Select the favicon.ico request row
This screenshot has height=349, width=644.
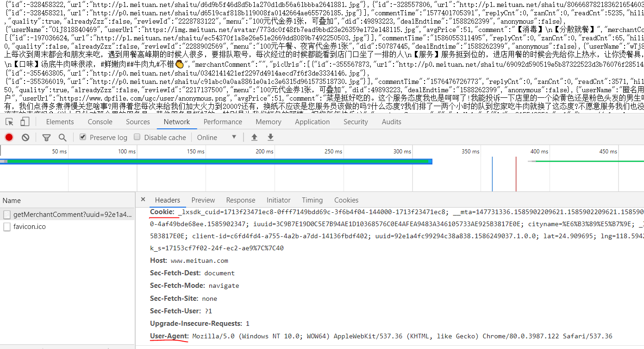coord(68,227)
